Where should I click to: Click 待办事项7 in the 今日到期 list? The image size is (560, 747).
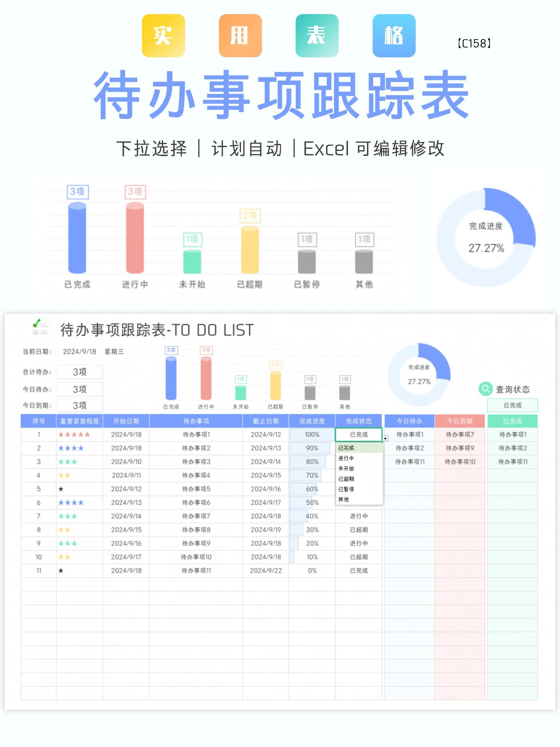pyautogui.click(x=460, y=434)
